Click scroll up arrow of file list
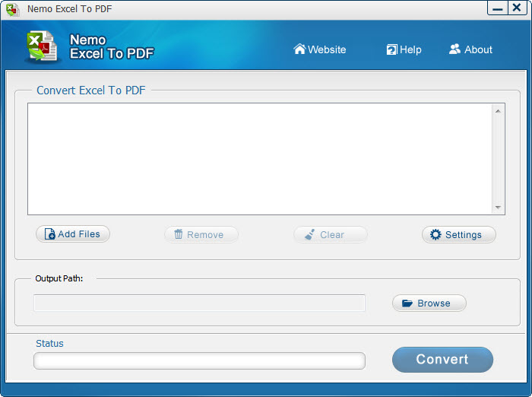 [498, 111]
